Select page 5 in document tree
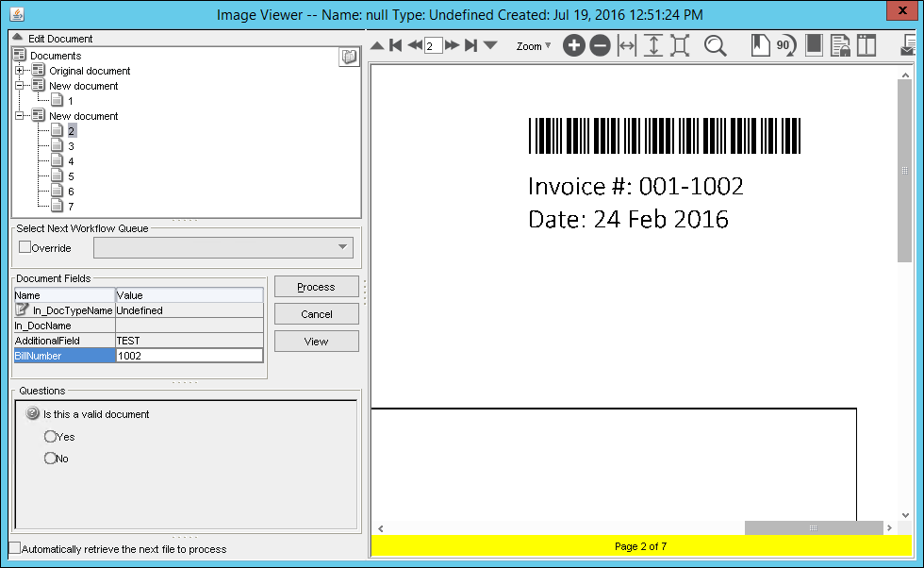924x568 pixels. (x=71, y=176)
